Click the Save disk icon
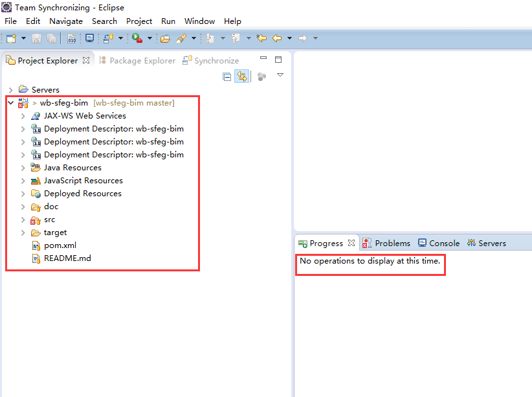 pos(36,38)
